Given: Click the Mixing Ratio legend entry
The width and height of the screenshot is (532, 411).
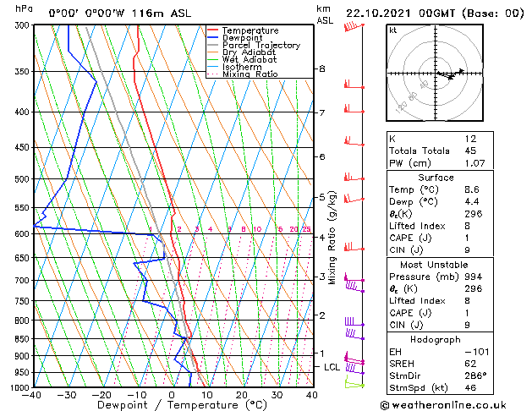Looking at the screenshot, I should [x=250, y=74].
